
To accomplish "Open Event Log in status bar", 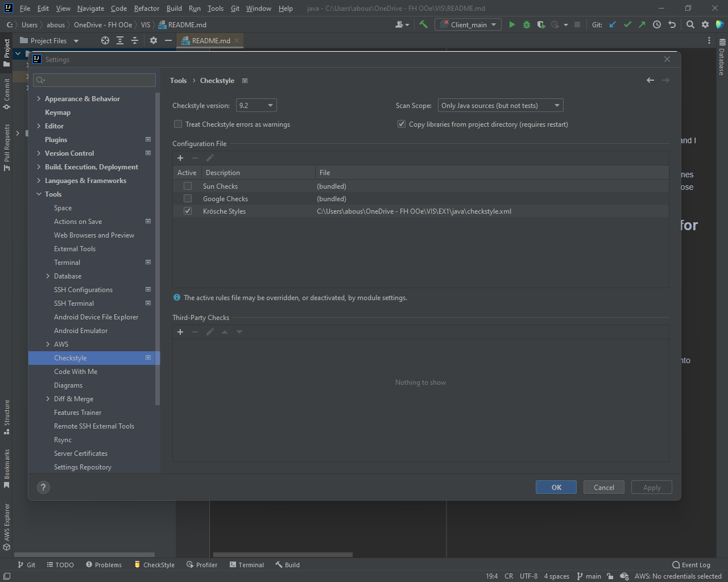I will tap(691, 565).
